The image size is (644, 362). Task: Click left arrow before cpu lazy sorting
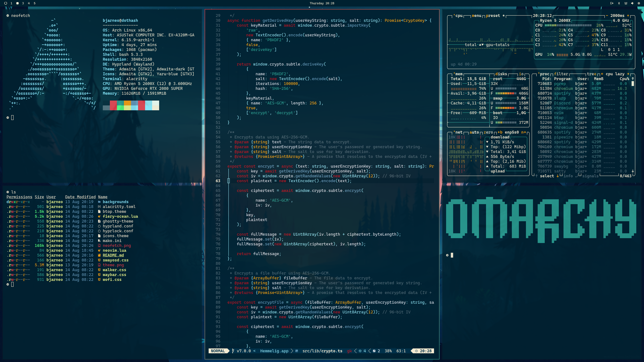click(x=602, y=74)
